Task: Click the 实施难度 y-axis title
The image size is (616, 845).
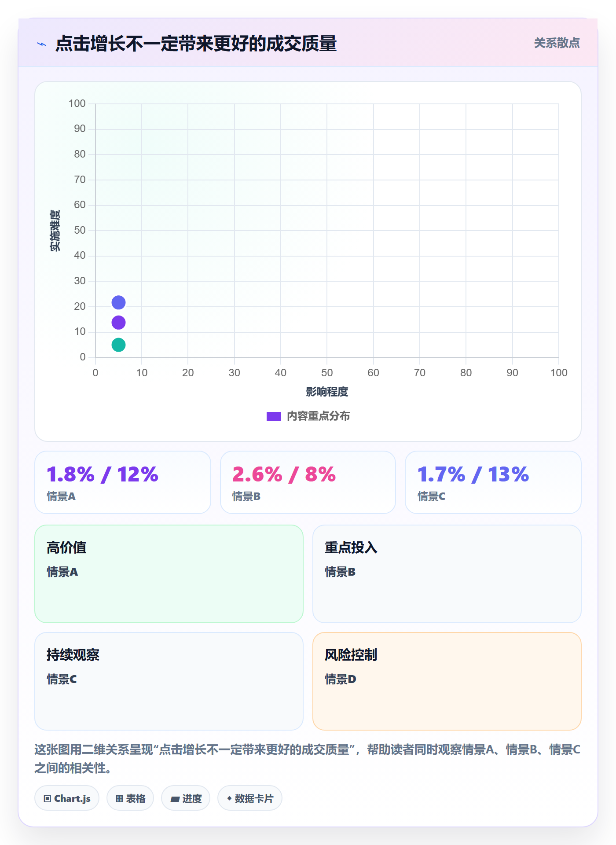Action: 55,231
